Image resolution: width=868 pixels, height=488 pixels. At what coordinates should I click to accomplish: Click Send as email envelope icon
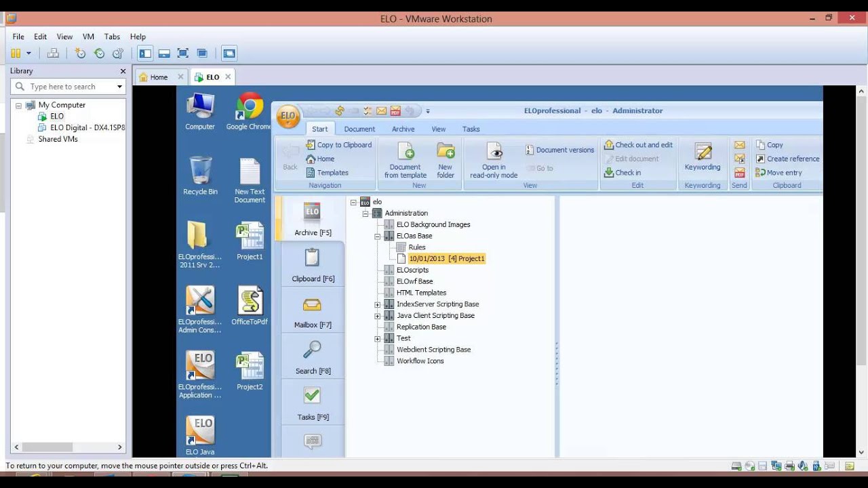pyautogui.click(x=740, y=145)
